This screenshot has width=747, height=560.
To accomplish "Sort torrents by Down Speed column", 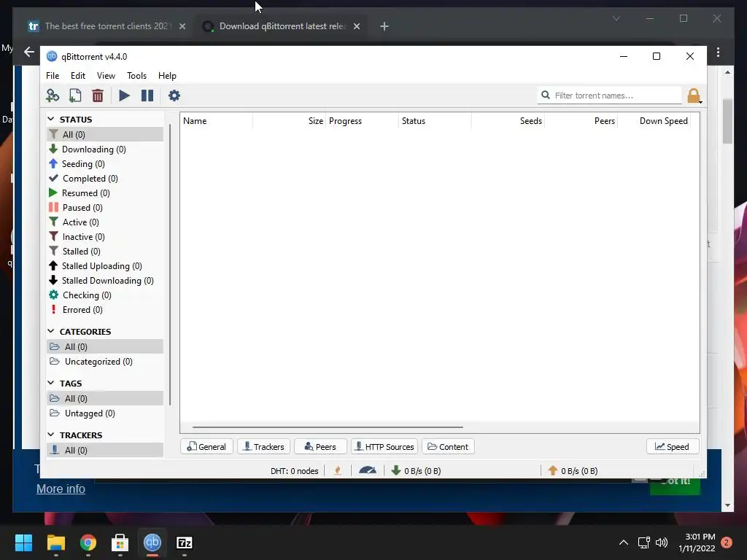I will click(654, 121).
